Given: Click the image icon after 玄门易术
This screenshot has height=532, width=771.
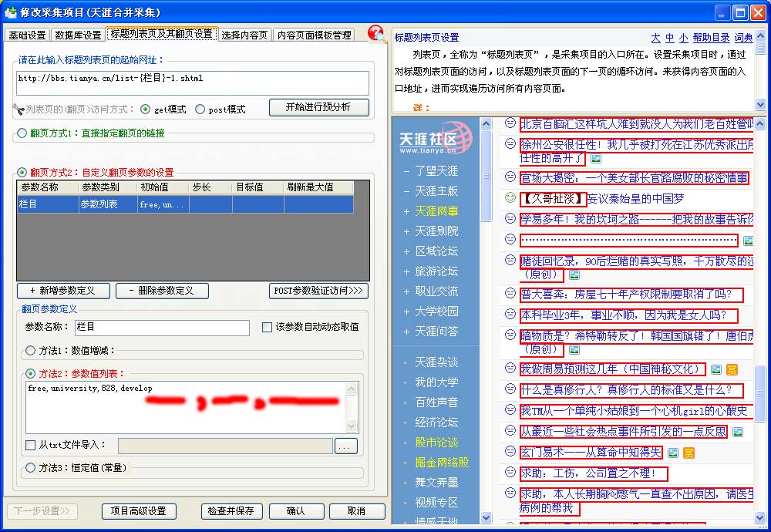Looking at the screenshot, I should (x=673, y=453).
